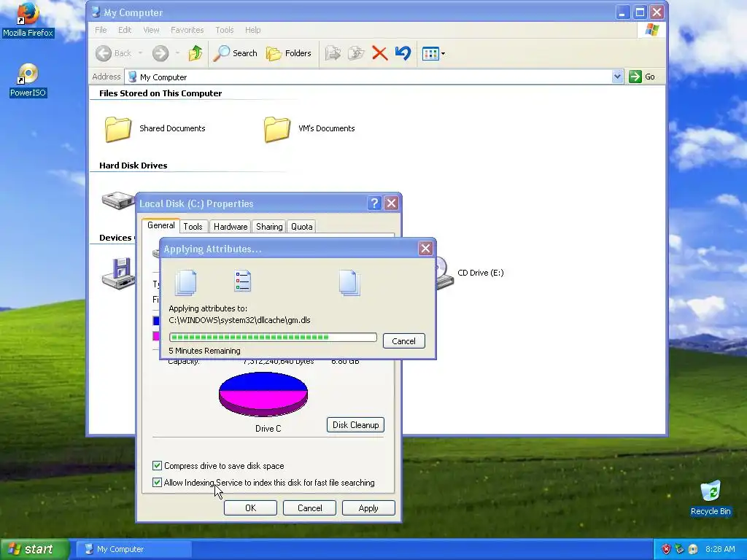Select the General tab

(161, 225)
